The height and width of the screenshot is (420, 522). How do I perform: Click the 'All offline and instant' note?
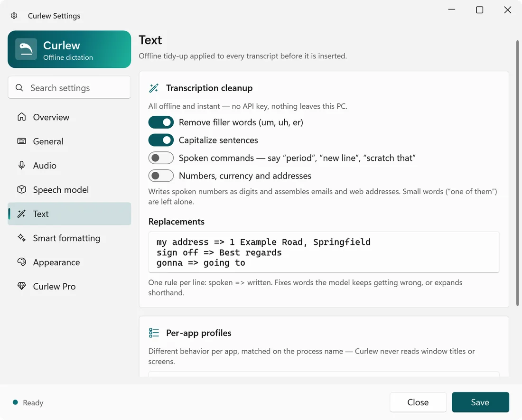tap(248, 106)
